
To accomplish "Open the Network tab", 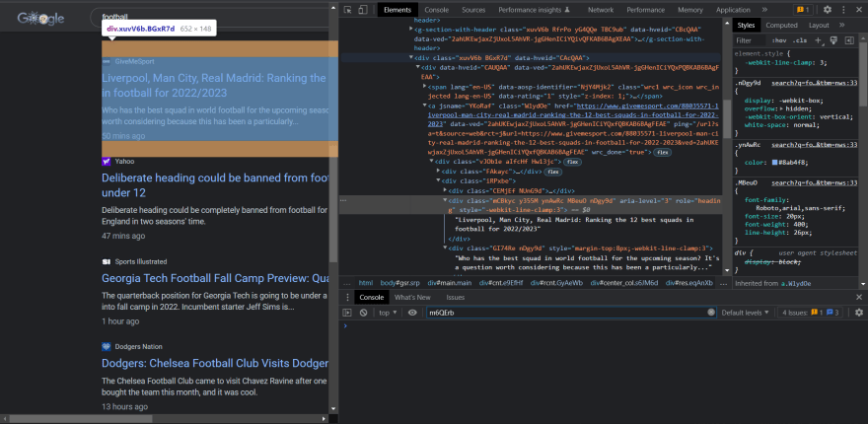I will point(600,10).
